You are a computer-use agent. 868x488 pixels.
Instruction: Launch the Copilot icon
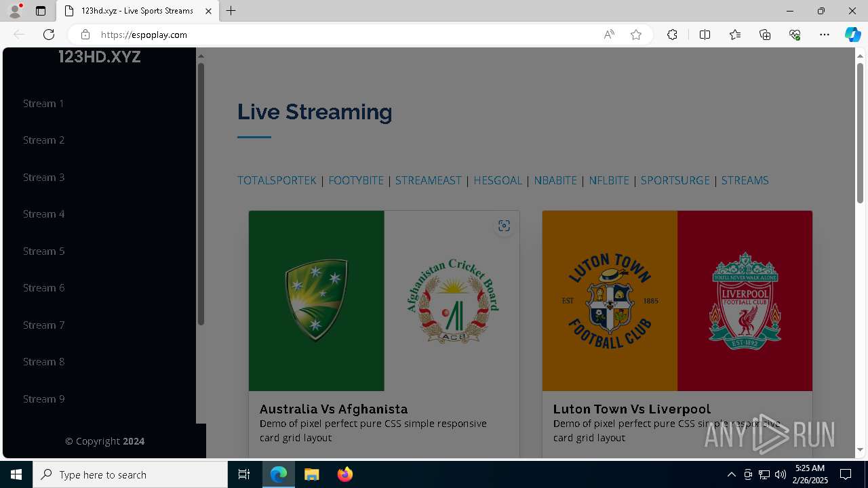[852, 35]
